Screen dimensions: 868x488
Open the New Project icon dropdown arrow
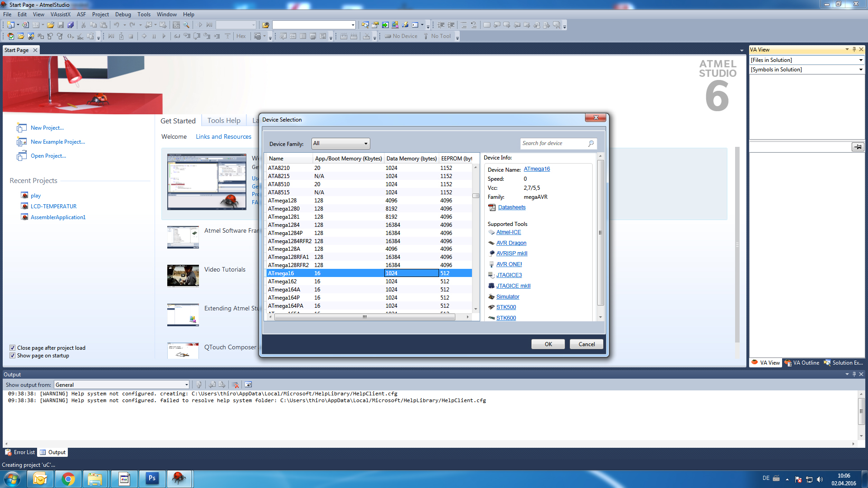click(x=18, y=25)
